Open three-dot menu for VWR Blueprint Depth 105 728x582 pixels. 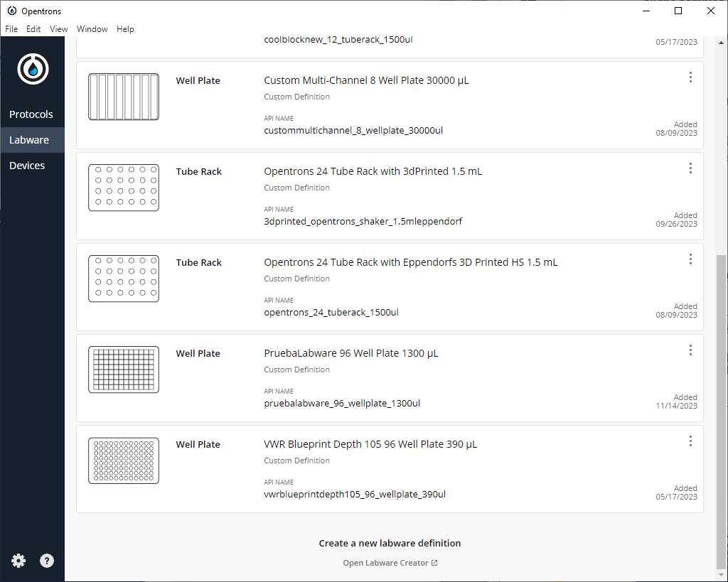click(x=690, y=441)
